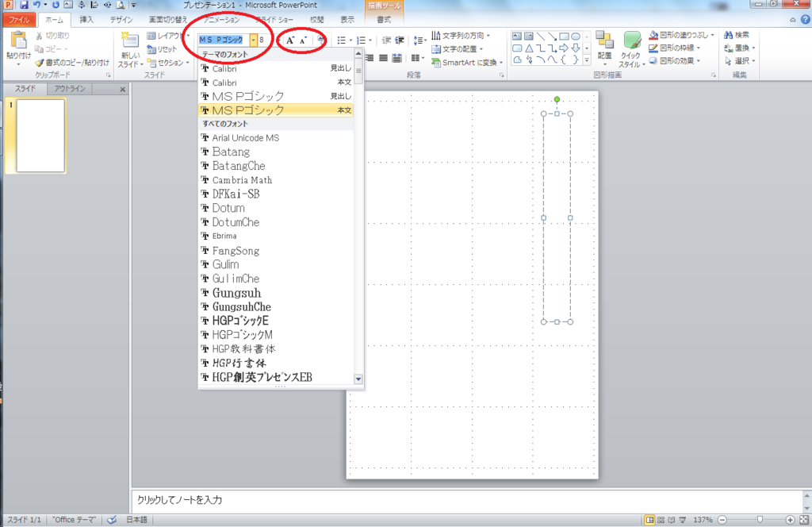Choose highlighted MS Pゴシック 本文 font
812x527 pixels.
(x=276, y=110)
